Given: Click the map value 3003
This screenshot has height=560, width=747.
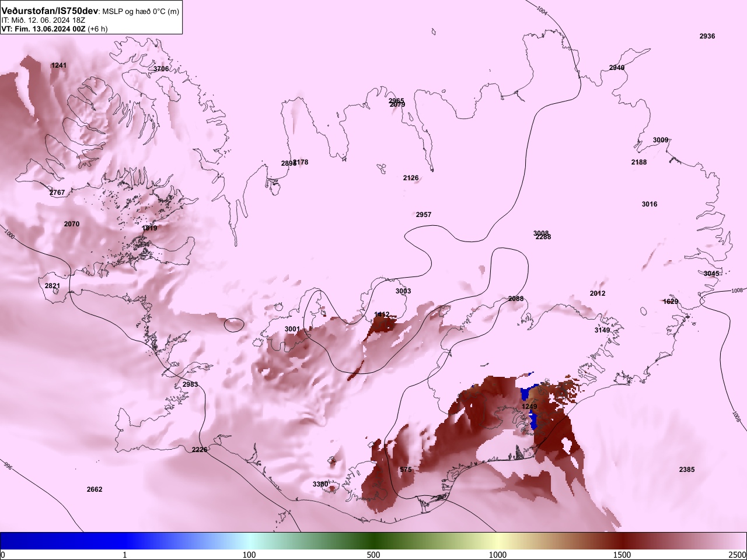Looking at the screenshot, I should (403, 291).
